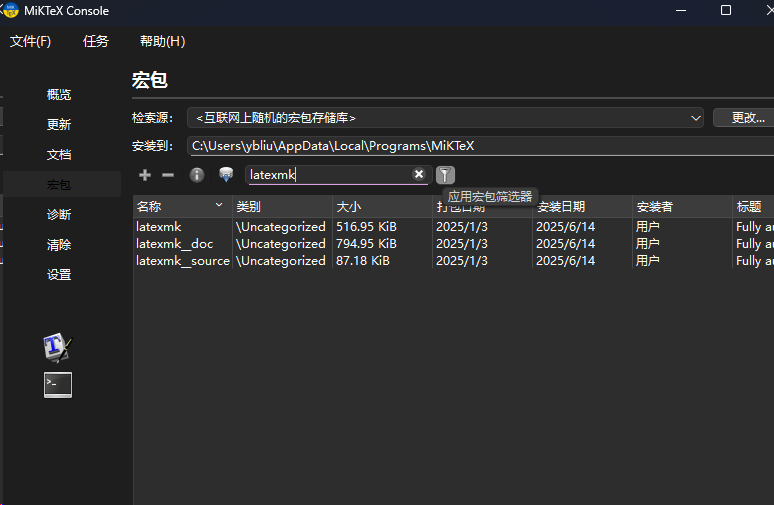Switch to the 文档 page

pyautogui.click(x=59, y=155)
